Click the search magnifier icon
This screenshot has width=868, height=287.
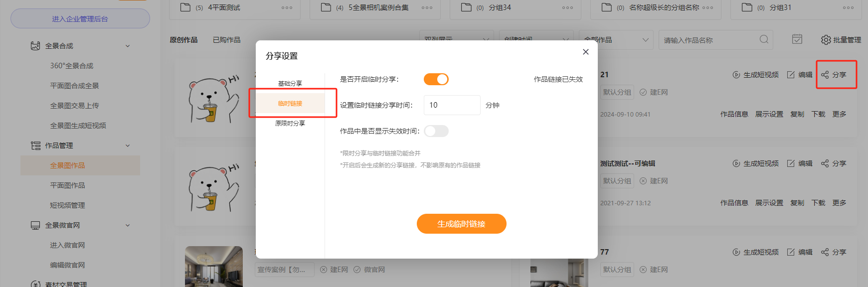[x=764, y=39]
